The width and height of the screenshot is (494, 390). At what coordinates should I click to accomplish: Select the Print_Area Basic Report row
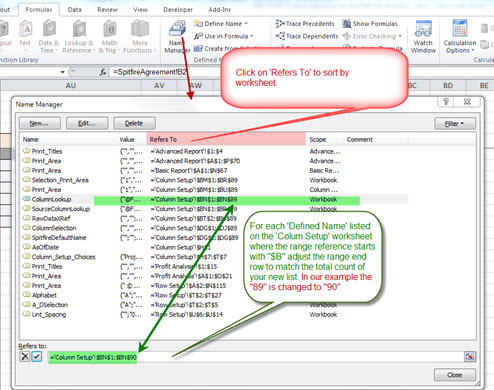tap(213, 171)
